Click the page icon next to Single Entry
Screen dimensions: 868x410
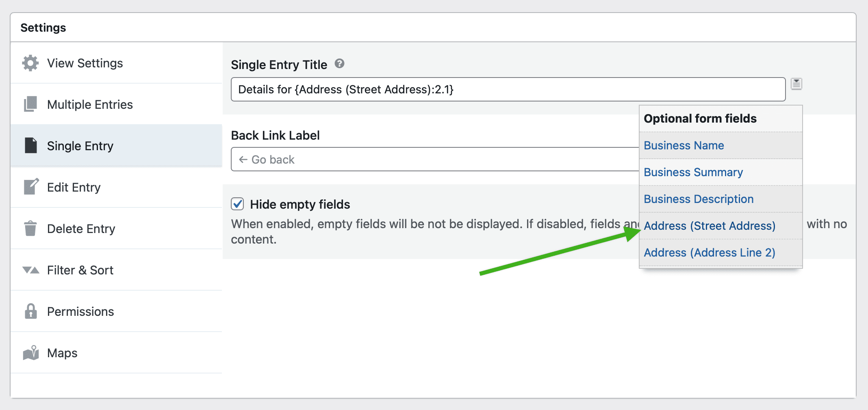click(30, 146)
